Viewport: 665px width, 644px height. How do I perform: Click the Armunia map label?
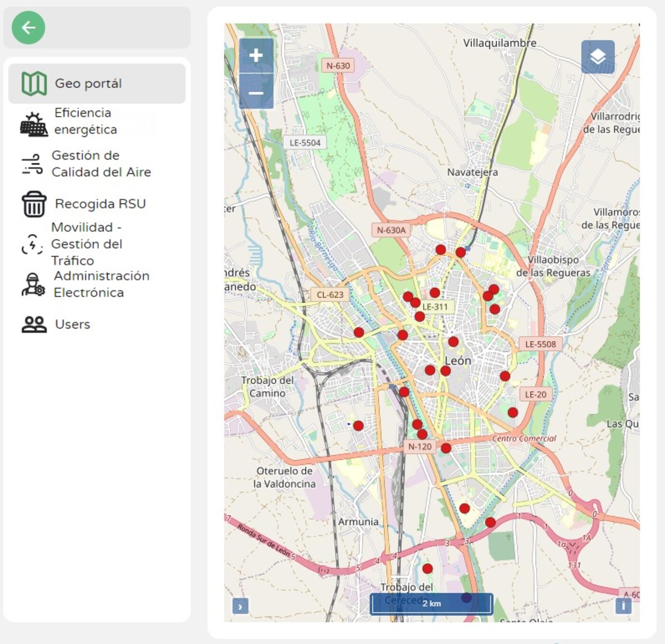coord(359,521)
